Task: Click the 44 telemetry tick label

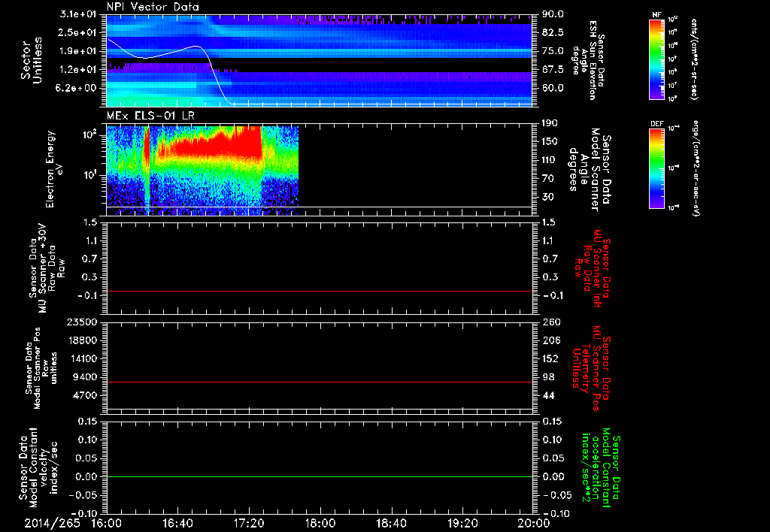Action: click(x=548, y=395)
